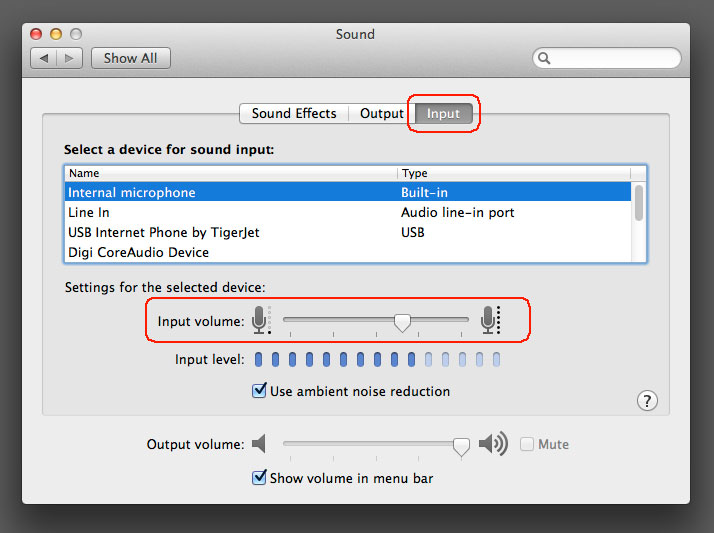
Task: Click the high input volume microphone icon
Action: (x=490, y=320)
